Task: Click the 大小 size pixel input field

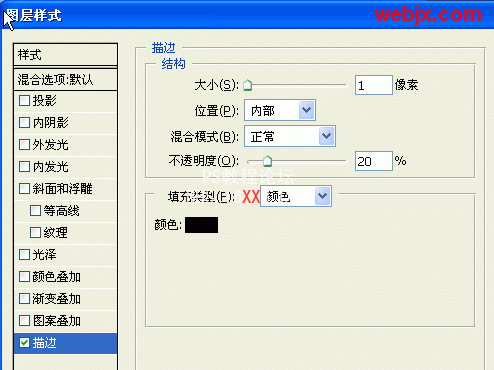Action: coord(374,85)
